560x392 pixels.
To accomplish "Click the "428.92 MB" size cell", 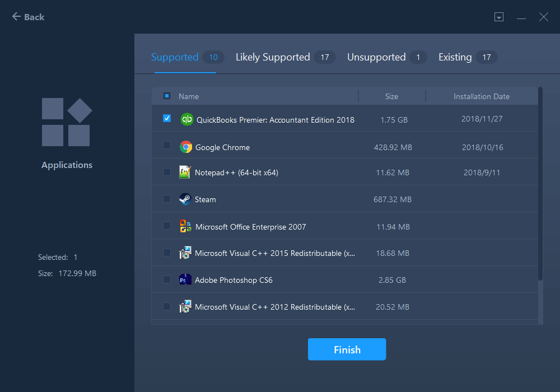I will 393,147.
